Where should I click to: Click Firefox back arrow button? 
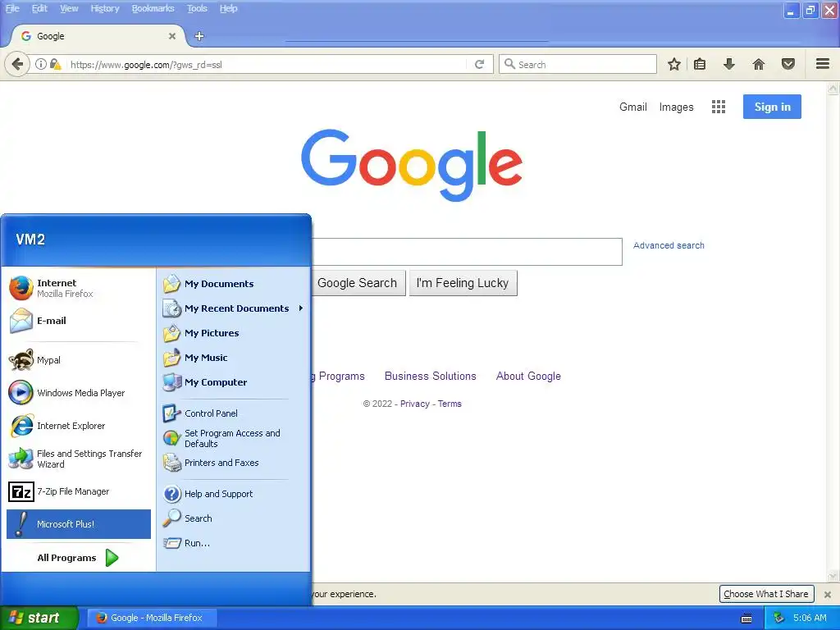(17, 65)
